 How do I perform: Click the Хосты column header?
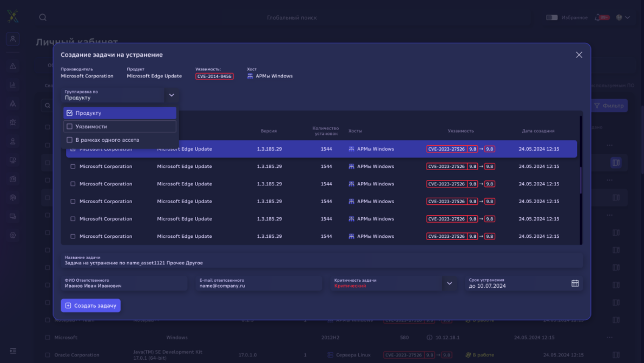click(355, 131)
